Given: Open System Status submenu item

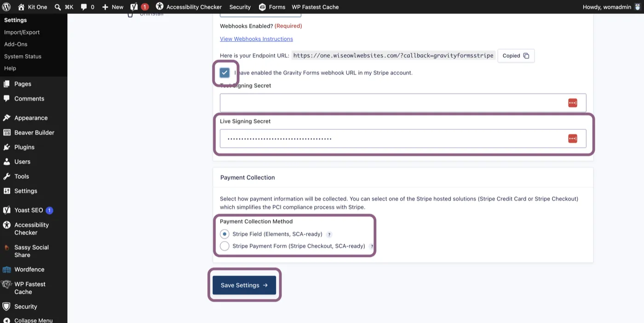Looking at the screenshot, I should [x=23, y=56].
